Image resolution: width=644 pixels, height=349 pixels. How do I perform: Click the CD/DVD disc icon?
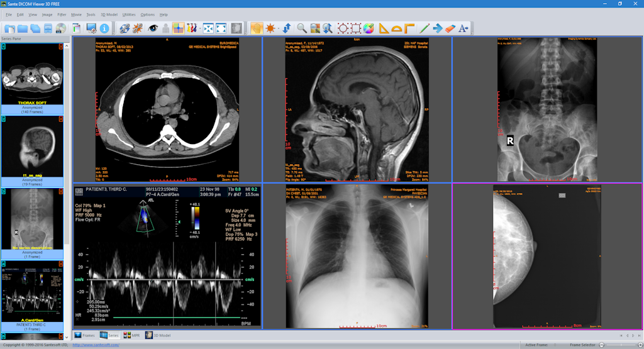[x=60, y=28]
